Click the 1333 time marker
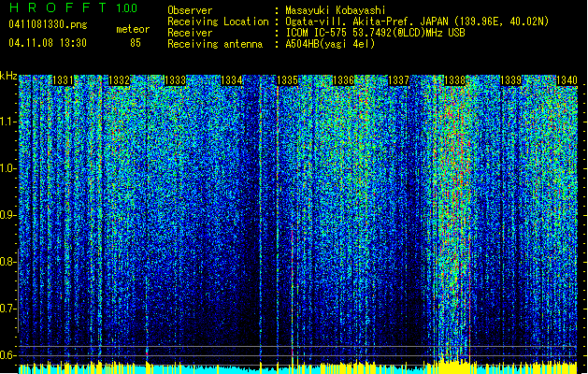The image size is (588, 374). [x=175, y=80]
